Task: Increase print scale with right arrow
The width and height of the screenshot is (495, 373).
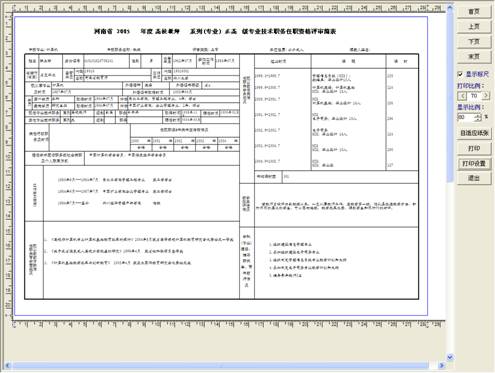Action: click(x=486, y=96)
